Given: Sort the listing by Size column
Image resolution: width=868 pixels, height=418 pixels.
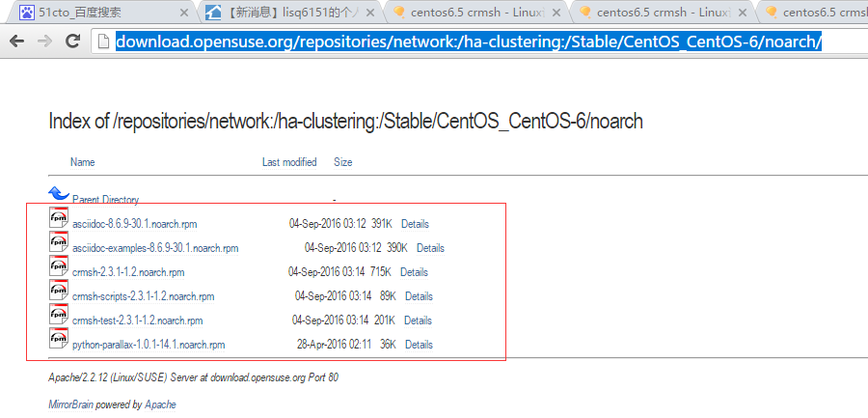Looking at the screenshot, I should coord(343,162).
